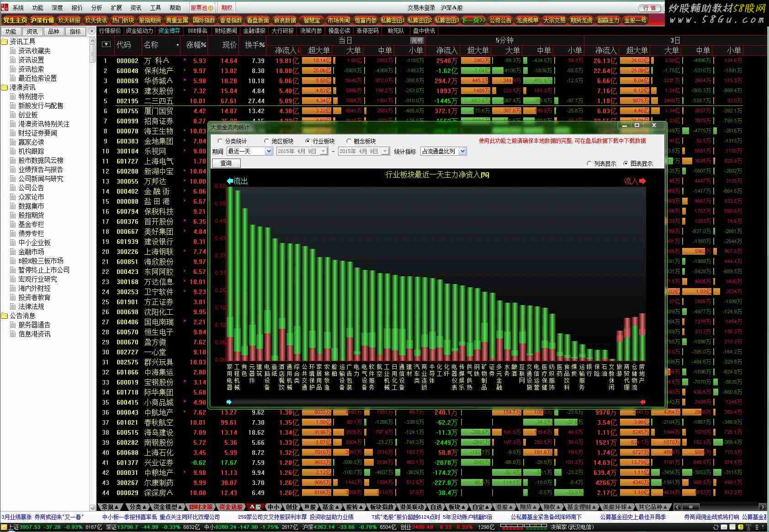The image size is (769, 532).
Task: Open the 分析 menu
Action: pos(97,8)
